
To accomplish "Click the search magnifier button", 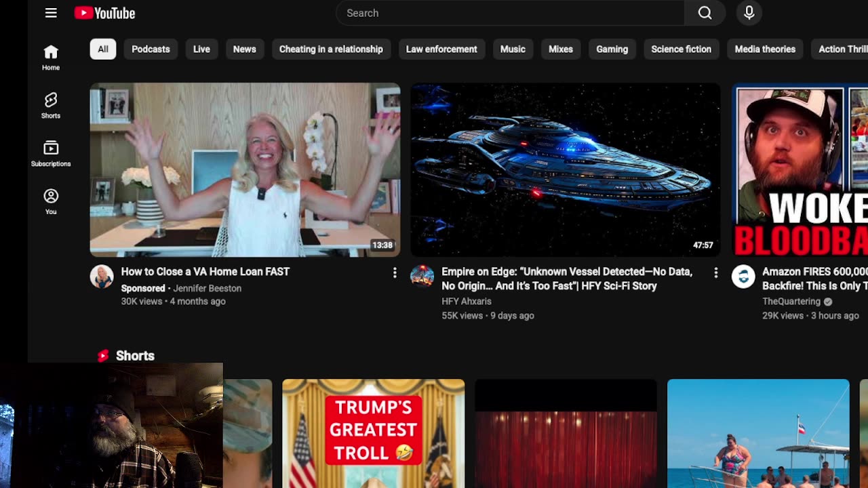I will coord(705,13).
